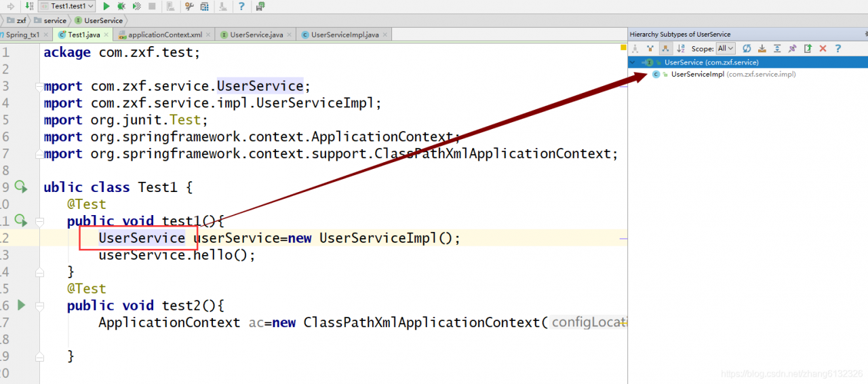Expand all nodes in Hierarchy panel
868x384 pixels.
pyautogui.click(x=777, y=48)
